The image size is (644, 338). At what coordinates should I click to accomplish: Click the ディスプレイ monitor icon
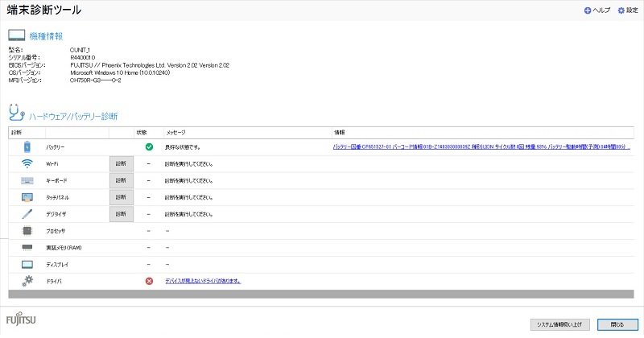click(27, 265)
